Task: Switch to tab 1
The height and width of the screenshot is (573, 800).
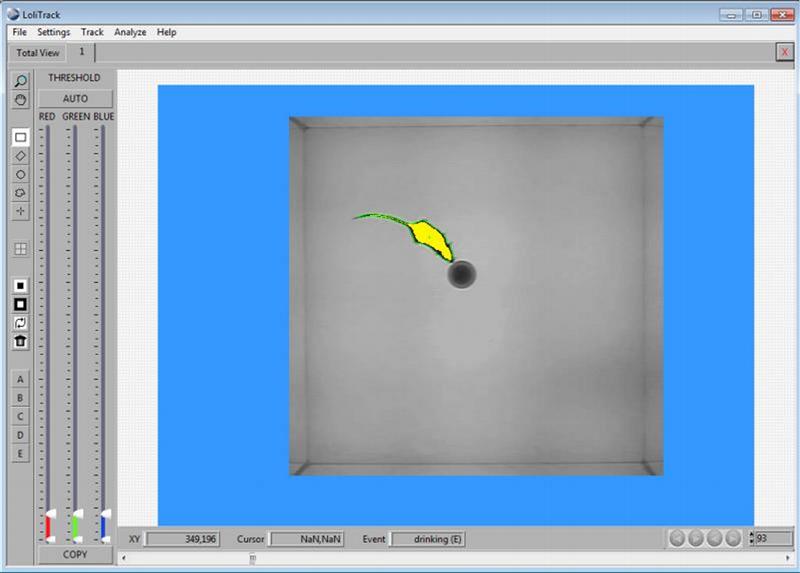Action: (x=82, y=52)
